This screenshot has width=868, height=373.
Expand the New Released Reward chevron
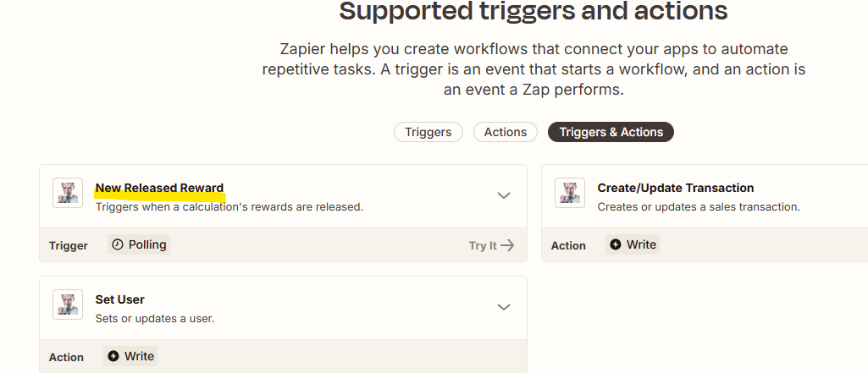point(503,195)
